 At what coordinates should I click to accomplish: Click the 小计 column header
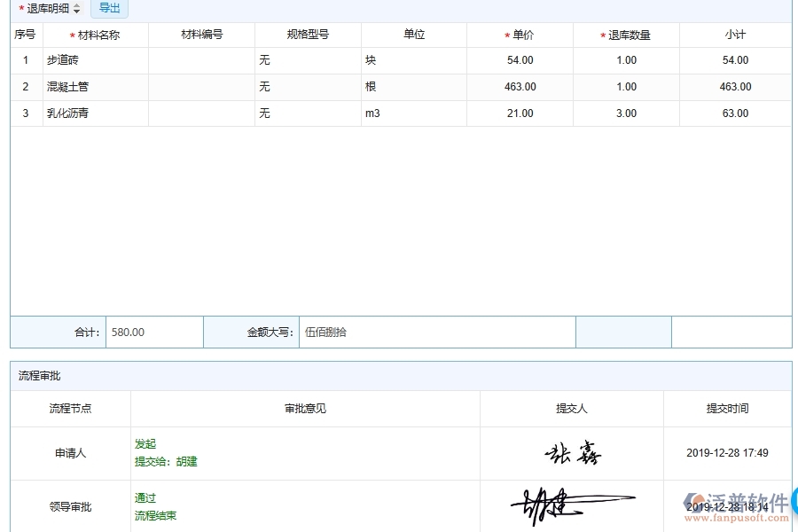click(736, 34)
